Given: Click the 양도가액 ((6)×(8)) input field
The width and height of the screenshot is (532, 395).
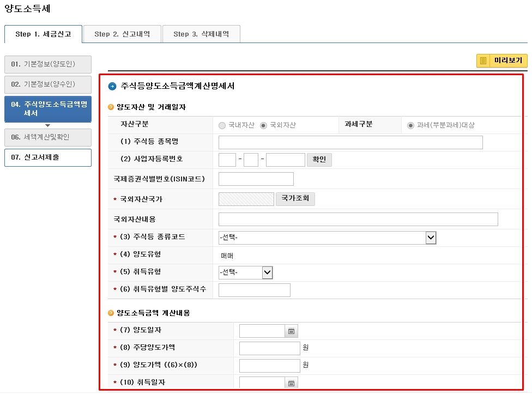Looking at the screenshot, I should click(x=270, y=366).
